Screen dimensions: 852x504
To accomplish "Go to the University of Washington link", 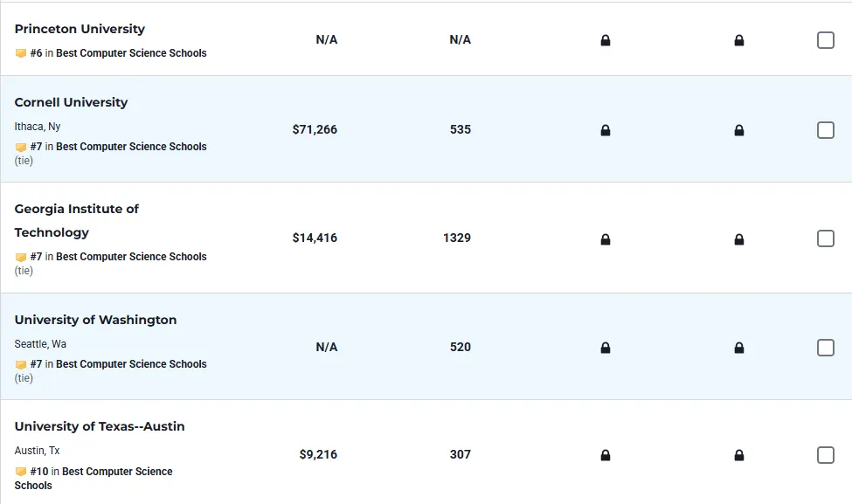I will (x=95, y=320).
